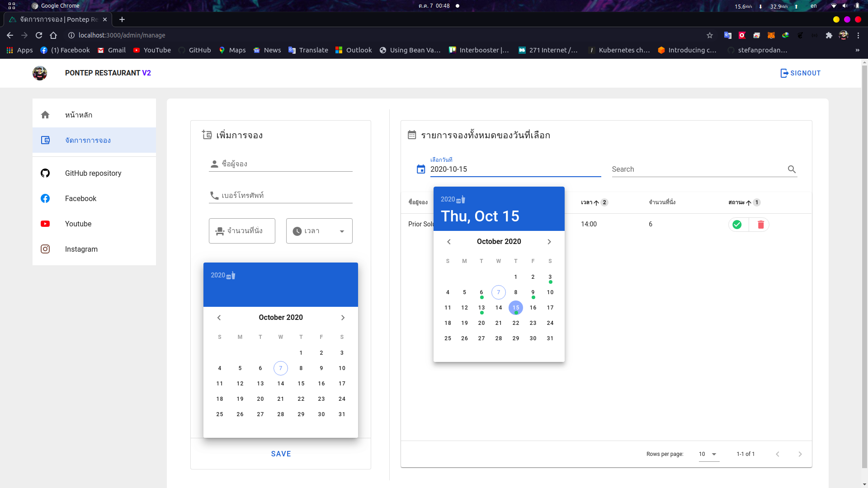Open the GitHub bookmark in bookmarks bar
This screenshot has height=488, width=868.
pos(195,50)
